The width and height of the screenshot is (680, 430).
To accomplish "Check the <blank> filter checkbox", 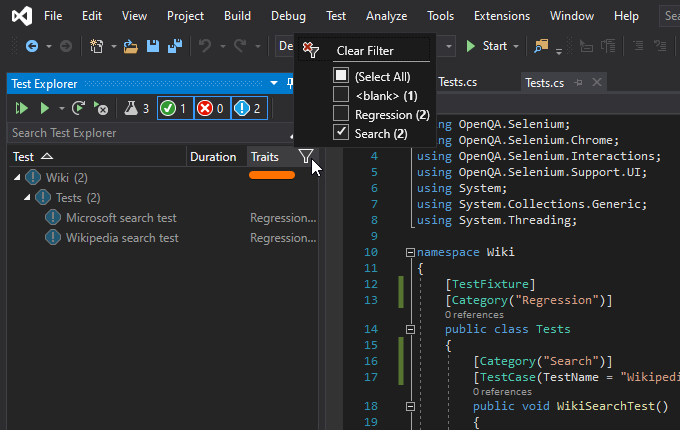I will click(341, 95).
